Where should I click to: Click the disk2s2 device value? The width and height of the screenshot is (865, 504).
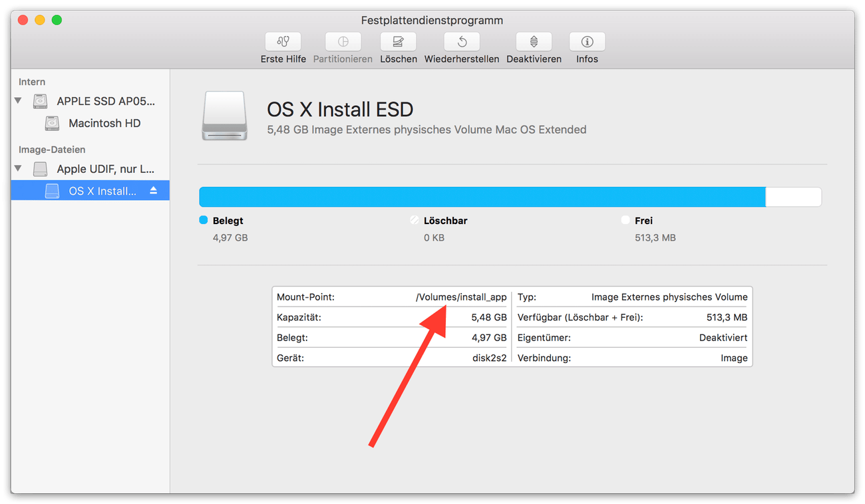(489, 358)
